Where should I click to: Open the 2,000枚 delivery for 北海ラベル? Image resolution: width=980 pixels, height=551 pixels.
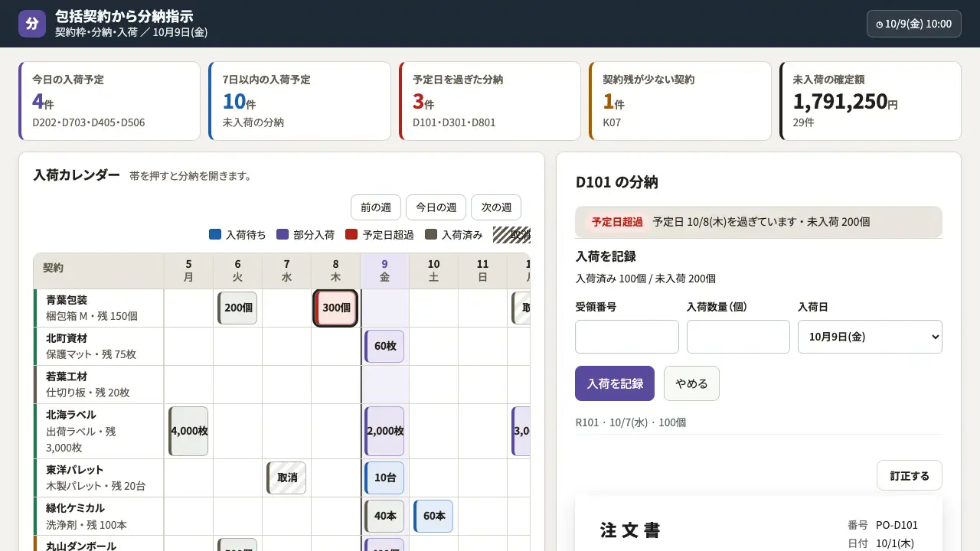pos(384,431)
